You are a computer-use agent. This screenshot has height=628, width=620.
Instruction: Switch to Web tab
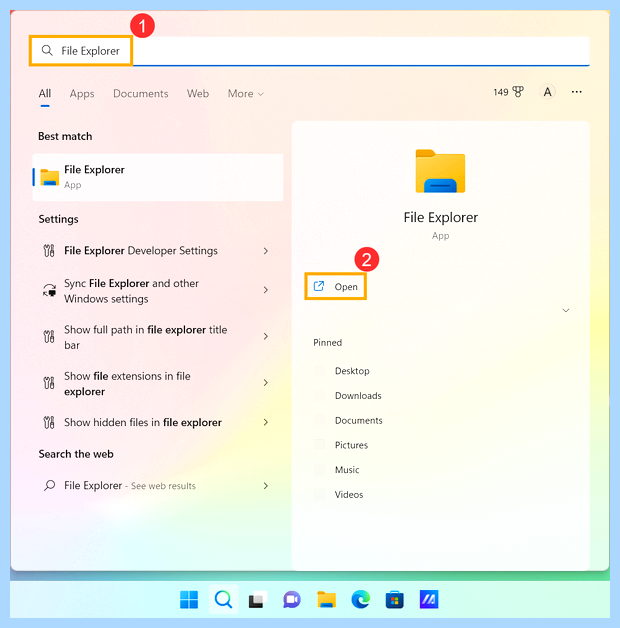(x=198, y=94)
